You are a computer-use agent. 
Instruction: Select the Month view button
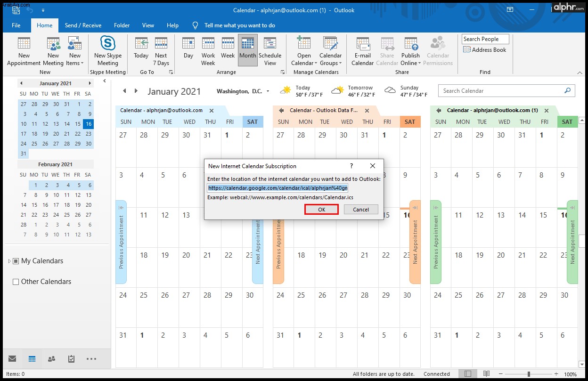tap(248, 50)
